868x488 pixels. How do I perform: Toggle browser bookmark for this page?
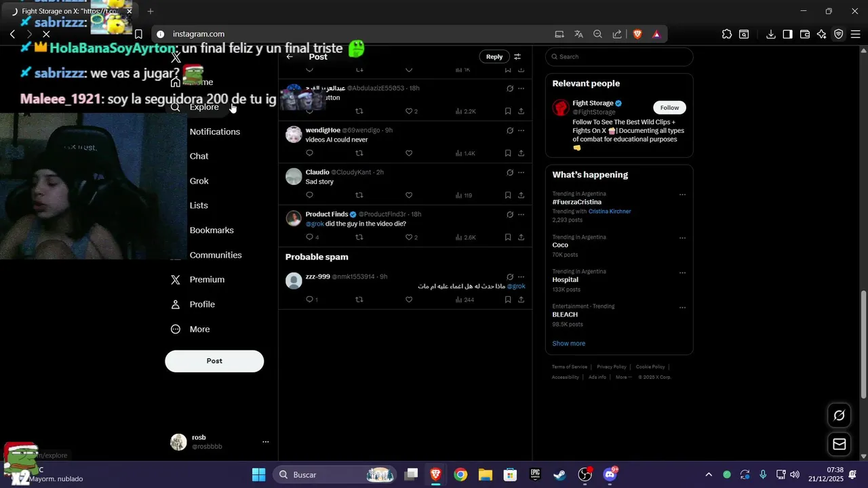coord(138,34)
